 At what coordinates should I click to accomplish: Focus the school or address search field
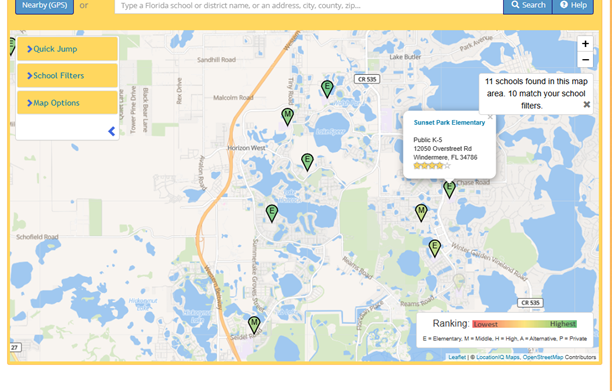click(x=309, y=6)
